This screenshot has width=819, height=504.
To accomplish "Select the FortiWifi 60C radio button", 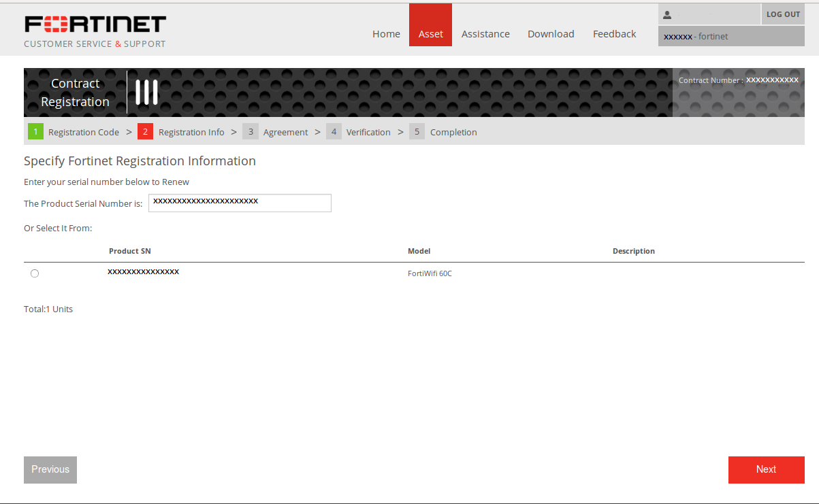I will pyautogui.click(x=35, y=273).
